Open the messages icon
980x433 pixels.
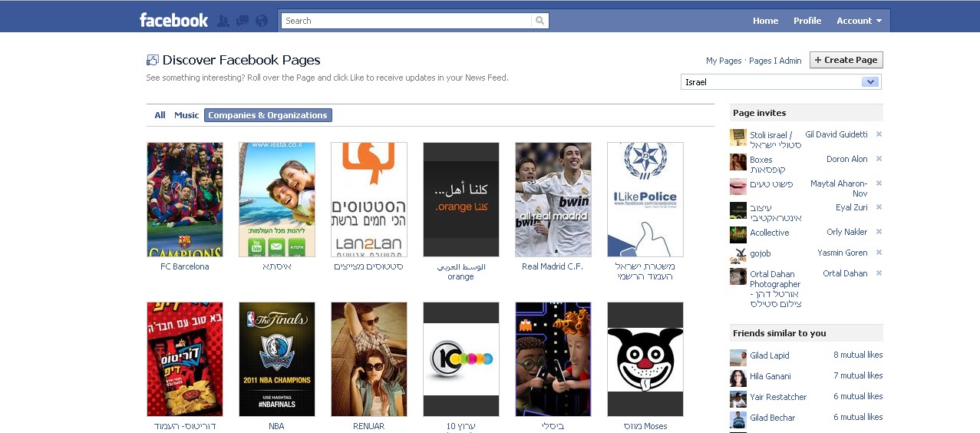(243, 21)
